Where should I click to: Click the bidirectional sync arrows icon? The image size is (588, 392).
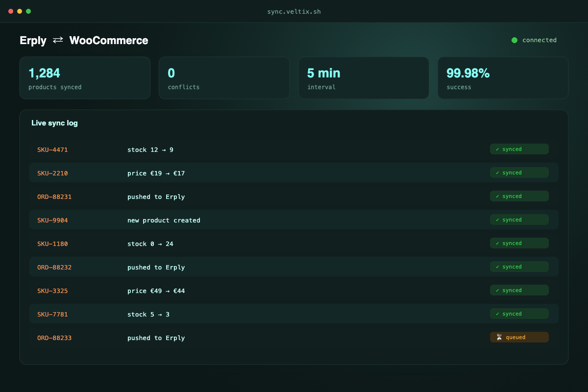pyautogui.click(x=58, y=40)
